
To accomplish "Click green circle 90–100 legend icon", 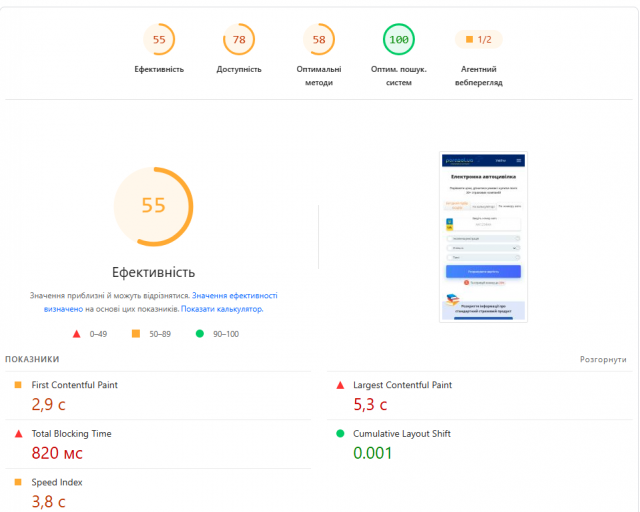I will (200, 334).
